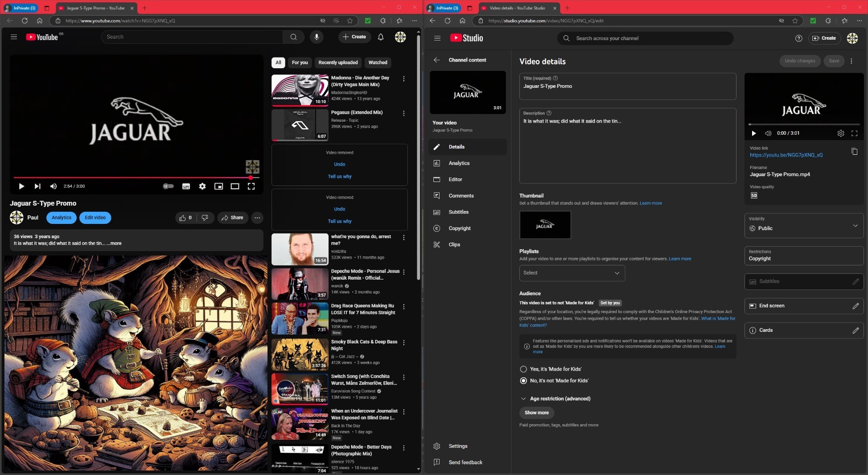Click the Edit video button
This screenshot has width=868, height=475.
[95, 218]
